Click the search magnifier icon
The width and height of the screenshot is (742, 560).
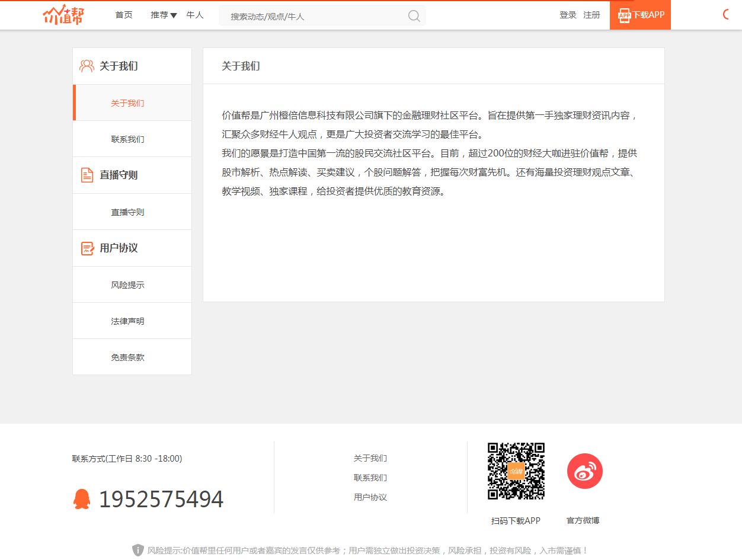pyautogui.click(x=414, y=16)
